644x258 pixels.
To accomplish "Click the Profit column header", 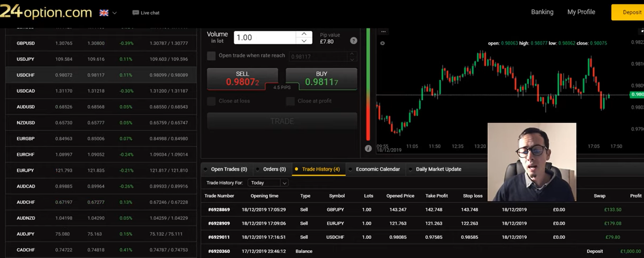I will point(636,196).
